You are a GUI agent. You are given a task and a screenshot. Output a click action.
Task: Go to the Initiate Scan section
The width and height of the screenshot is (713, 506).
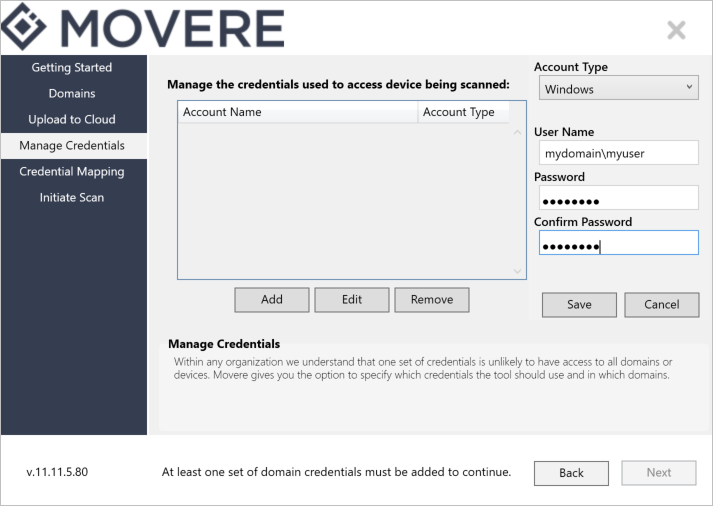click(72, 197)
